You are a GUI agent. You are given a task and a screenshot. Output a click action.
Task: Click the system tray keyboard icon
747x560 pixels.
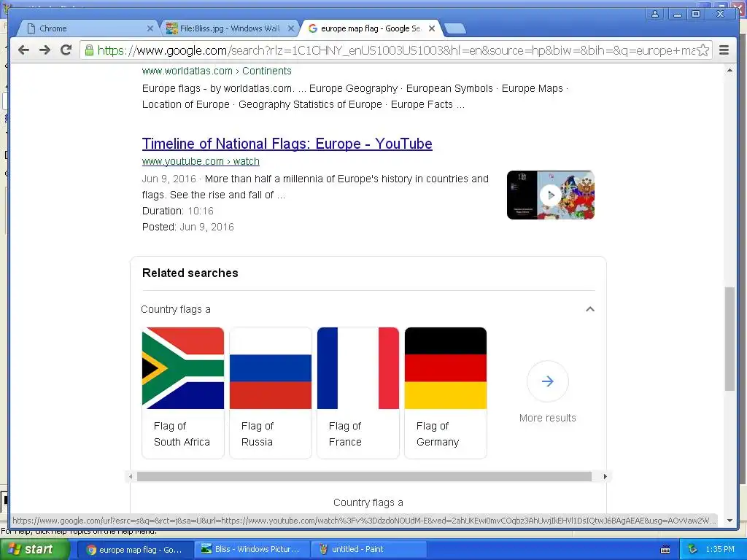pyautogui.click(x=665, y=550)
